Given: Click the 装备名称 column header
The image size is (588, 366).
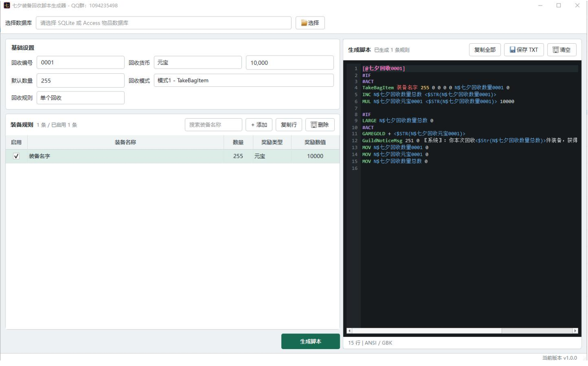Looking at the screenshot, I should click(125, 142).
